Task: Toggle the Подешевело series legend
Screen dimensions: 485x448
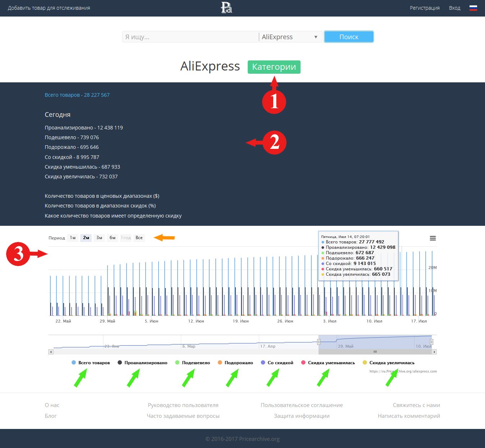Action: pyautogui.click(x=192, y=363)
